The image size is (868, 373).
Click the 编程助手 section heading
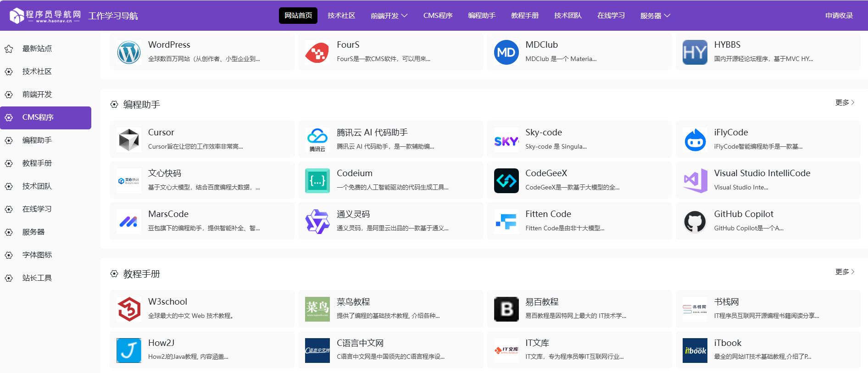(142, 105)
